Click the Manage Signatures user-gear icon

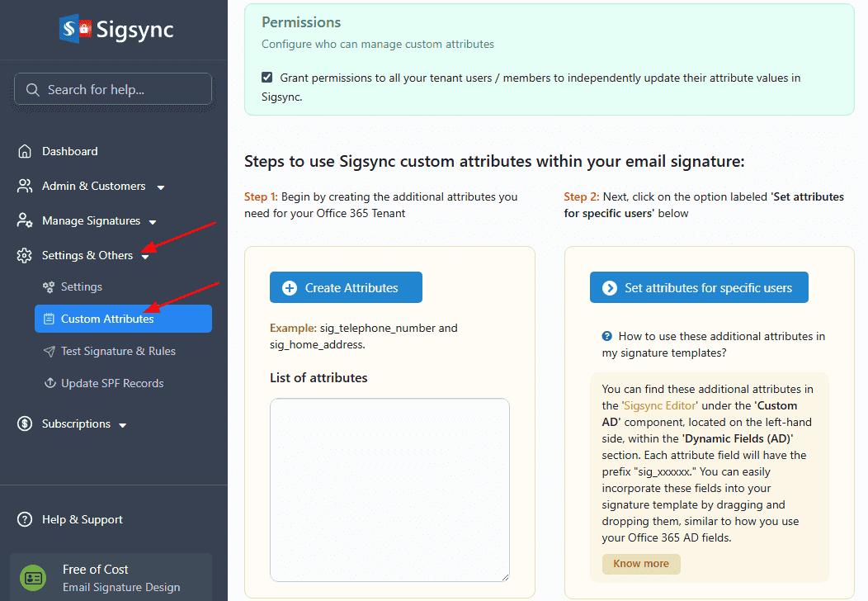(25, 221)
